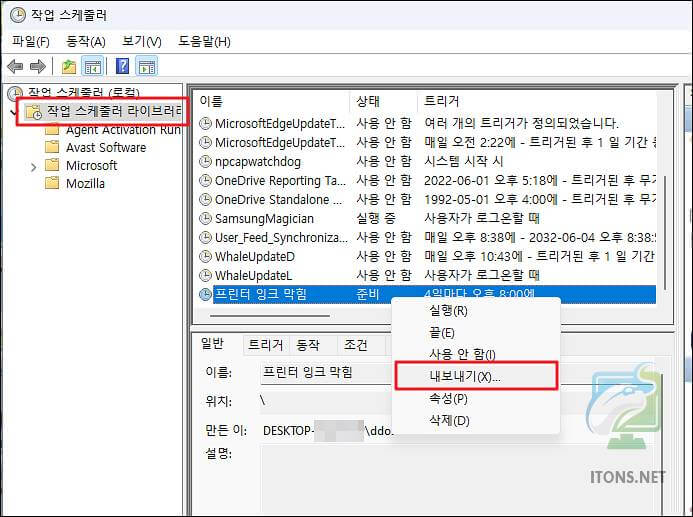The width and height of the screenshot is (693, 517).
Task: Choose 실행(R) from the context menu
Action: coord(476,311)
